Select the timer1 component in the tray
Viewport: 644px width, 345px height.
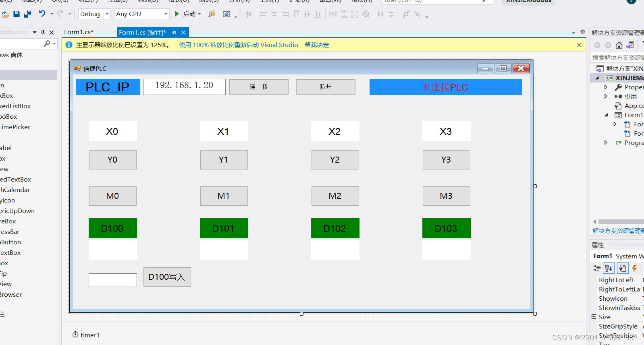[x=86, y=335]
